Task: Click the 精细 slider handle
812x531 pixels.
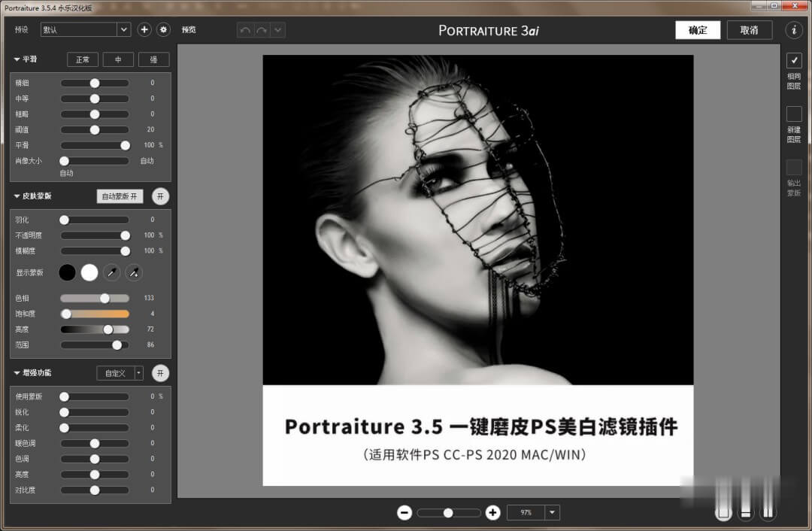Action: click(95, 83)
